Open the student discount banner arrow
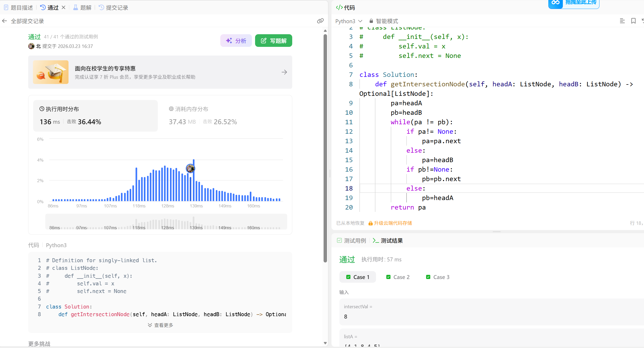The width and height of the screenshot is (644, 348). (284, 72)
